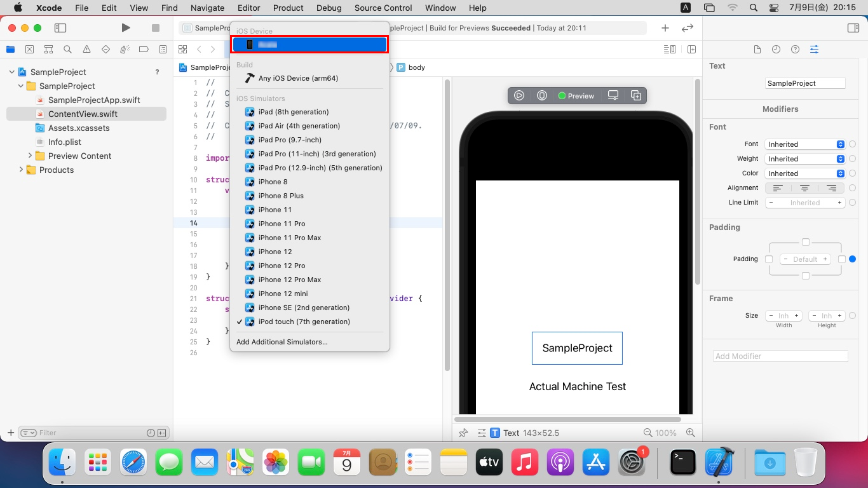Toggle the inspectors panel icon
868x488 pixels.
[x=853, y=28]
